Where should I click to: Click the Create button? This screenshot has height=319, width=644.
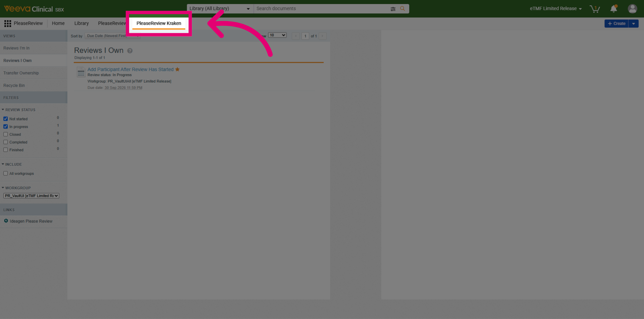(616, 23)
